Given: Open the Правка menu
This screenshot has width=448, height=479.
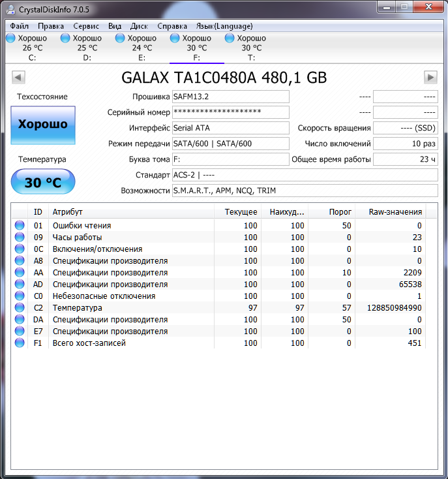Looking at the screenshot, I should tap(51, 26).
